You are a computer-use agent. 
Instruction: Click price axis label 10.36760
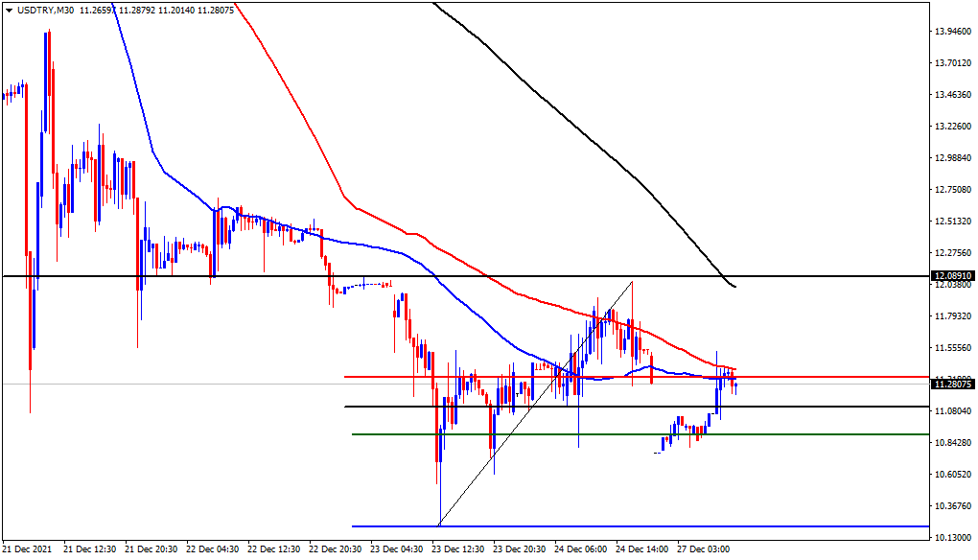[x=953, y=505]
